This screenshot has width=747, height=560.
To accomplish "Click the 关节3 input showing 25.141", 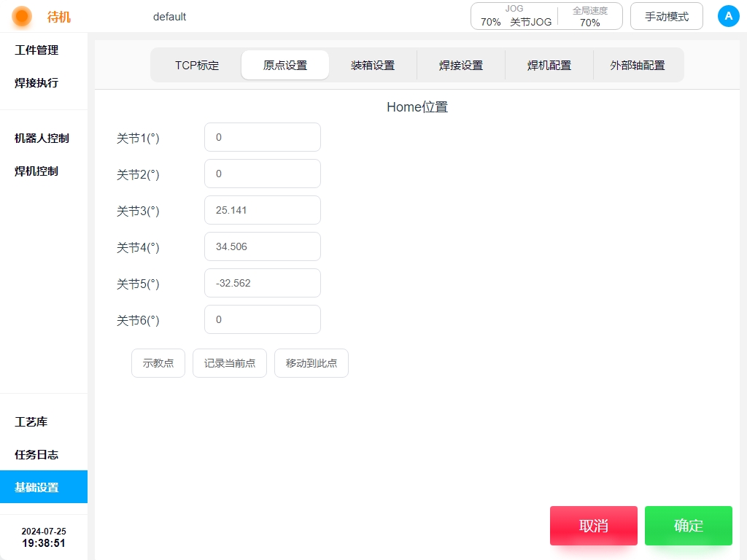I will pyautogui.click(x=263, y=210).
